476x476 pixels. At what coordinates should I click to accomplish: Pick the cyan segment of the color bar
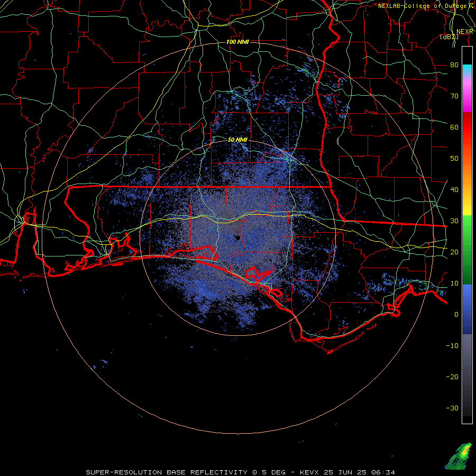click(467, 70)
